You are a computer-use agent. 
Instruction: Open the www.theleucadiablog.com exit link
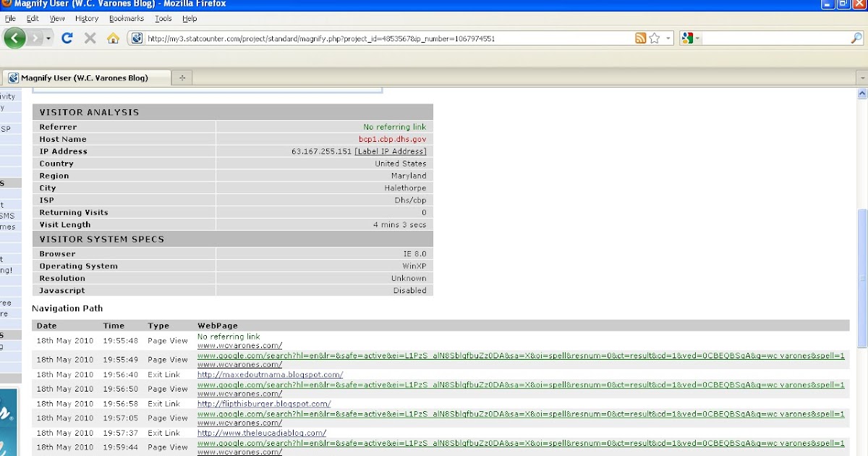[x=262, y=433]
